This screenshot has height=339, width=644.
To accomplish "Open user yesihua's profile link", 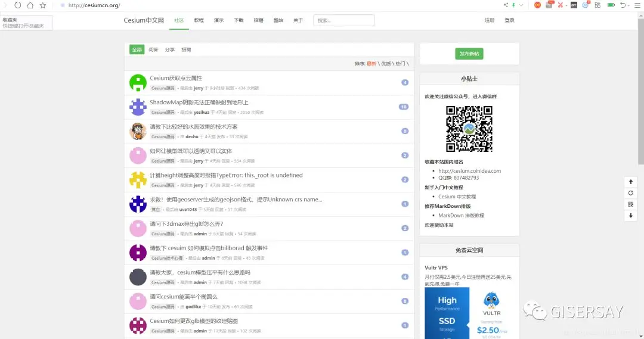I will (x=202, y=113).
